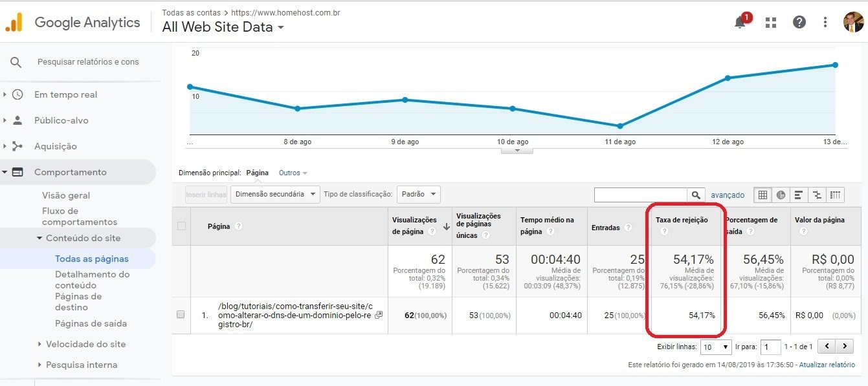Focus the Pesquisar relatórios search field
Viewport: 868px width, 386px height.
pyautogui.click(x=88, y=62)
